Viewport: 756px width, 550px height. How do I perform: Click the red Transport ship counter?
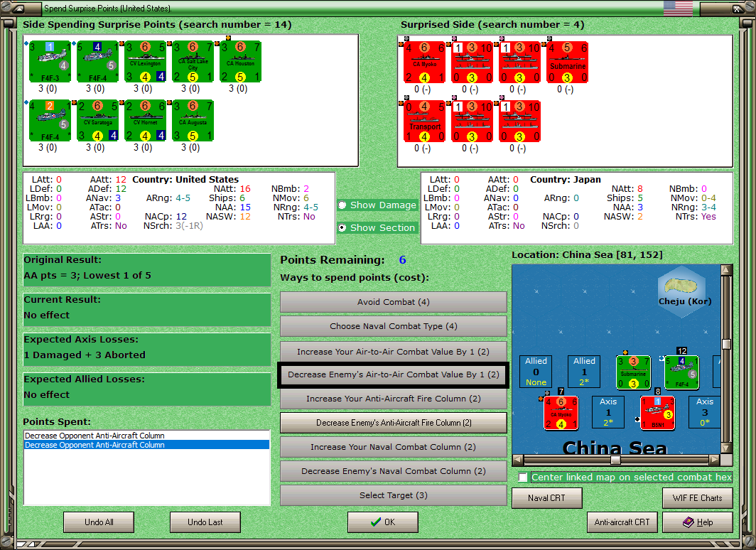pos(424,122)
